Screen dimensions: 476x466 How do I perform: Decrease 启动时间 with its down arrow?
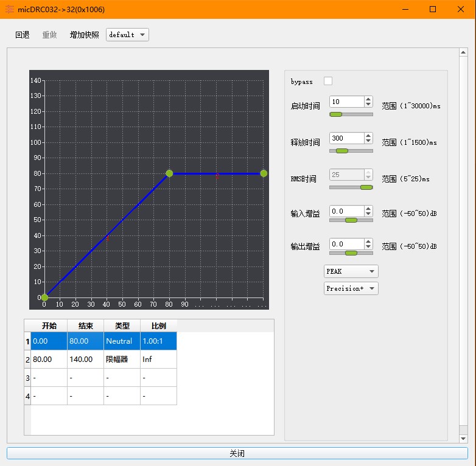368,105
